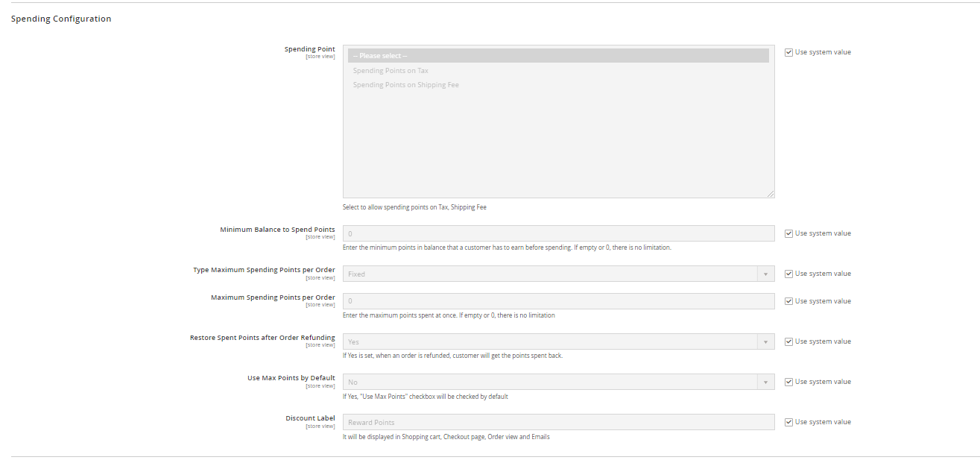Viewport: 980px width, 463px height.
Task: Focus the Maximum Spending Points per Order input
Action: (558, 301)
